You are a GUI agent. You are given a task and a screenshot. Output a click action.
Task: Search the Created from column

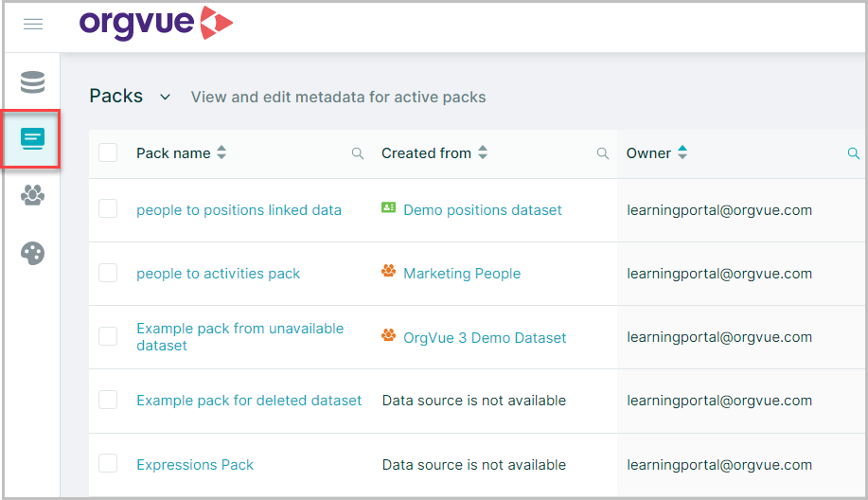tap(602, 153)
